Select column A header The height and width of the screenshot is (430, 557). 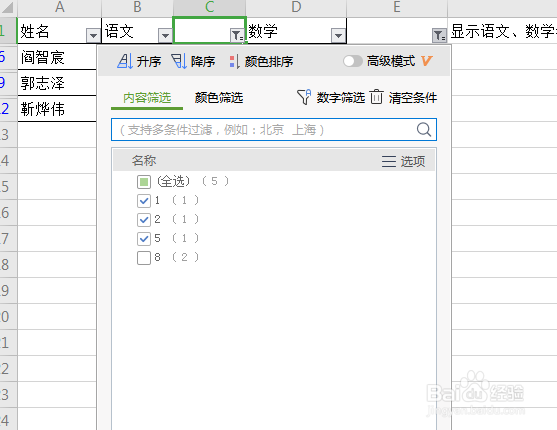pos(60,7)
